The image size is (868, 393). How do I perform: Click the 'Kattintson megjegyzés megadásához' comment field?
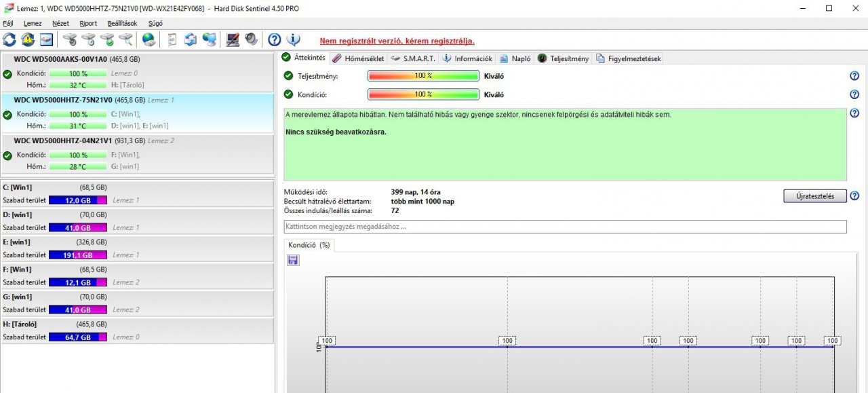(565, 226)
